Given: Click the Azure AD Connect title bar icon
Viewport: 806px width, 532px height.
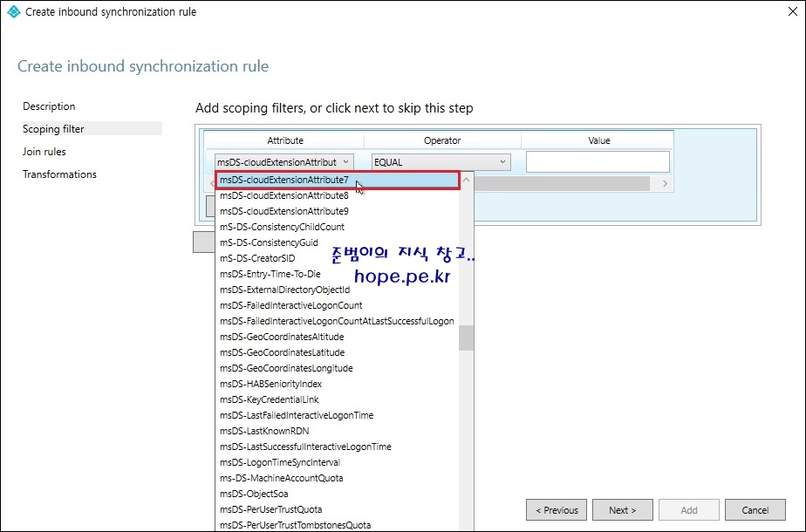Looking at the screenshot, I should 14,11.
